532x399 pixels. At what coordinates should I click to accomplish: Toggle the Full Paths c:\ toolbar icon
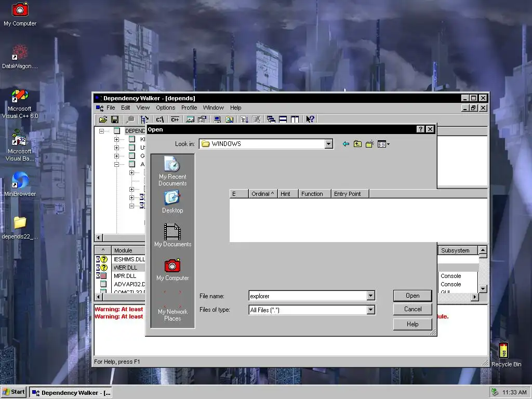coord(159,119)
